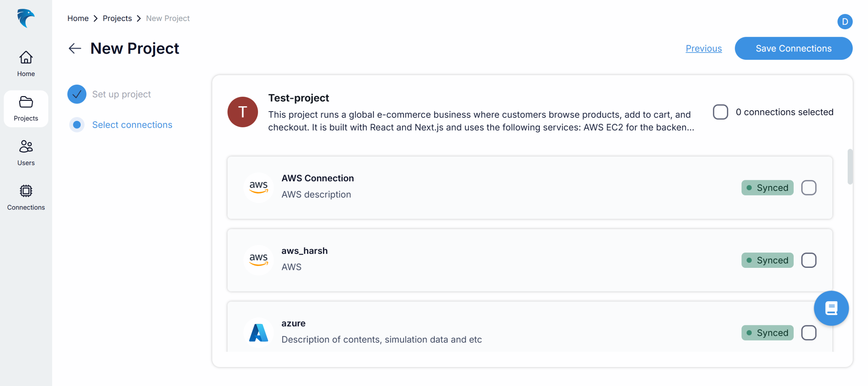The width and height of the screenshot is (868, 386).
Task: Open the user avatar D
Action: 845,22
